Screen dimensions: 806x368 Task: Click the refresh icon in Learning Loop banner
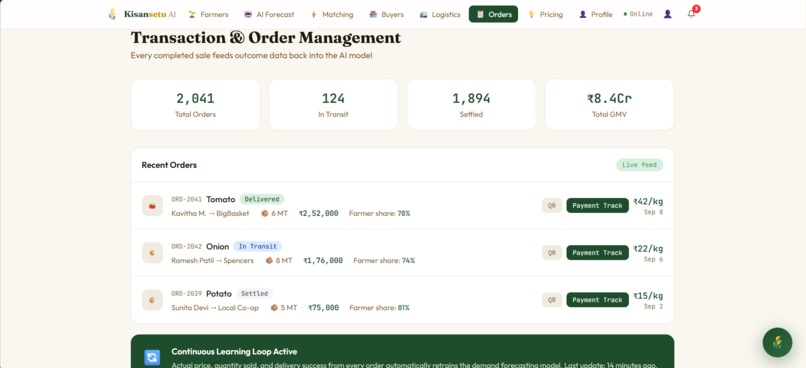tap(152, 357)
